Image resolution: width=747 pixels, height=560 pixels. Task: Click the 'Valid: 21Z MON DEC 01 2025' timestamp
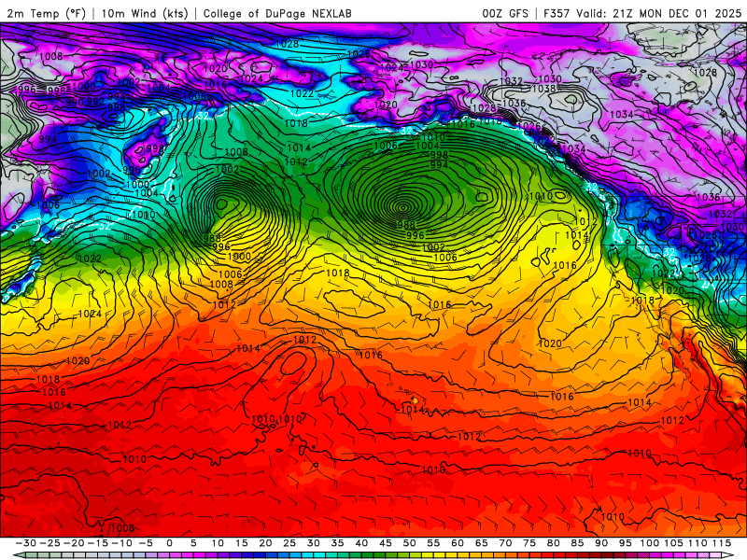click(659, 13)
